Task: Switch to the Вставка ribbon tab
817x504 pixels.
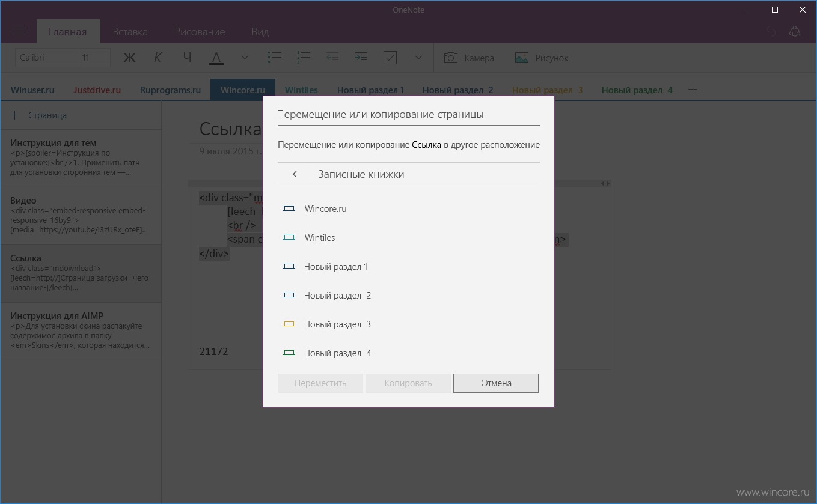Action: coord(130,32)
